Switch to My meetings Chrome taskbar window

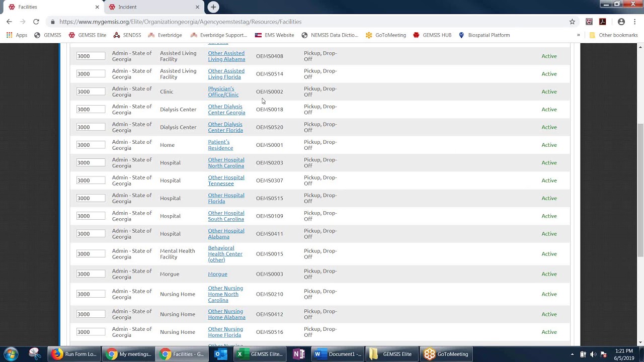tap(128, 354)
